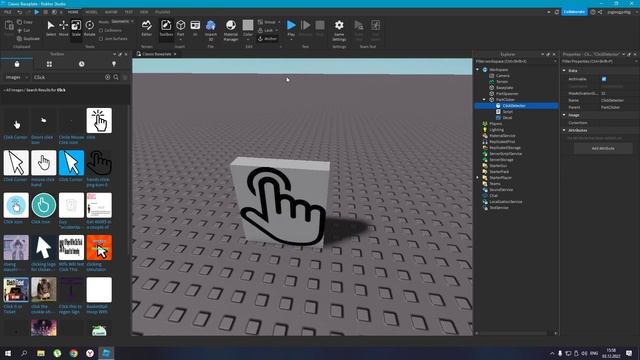Switch to the PLUGINS ribbon tab
640x360 pixels.
click(163, 12)
